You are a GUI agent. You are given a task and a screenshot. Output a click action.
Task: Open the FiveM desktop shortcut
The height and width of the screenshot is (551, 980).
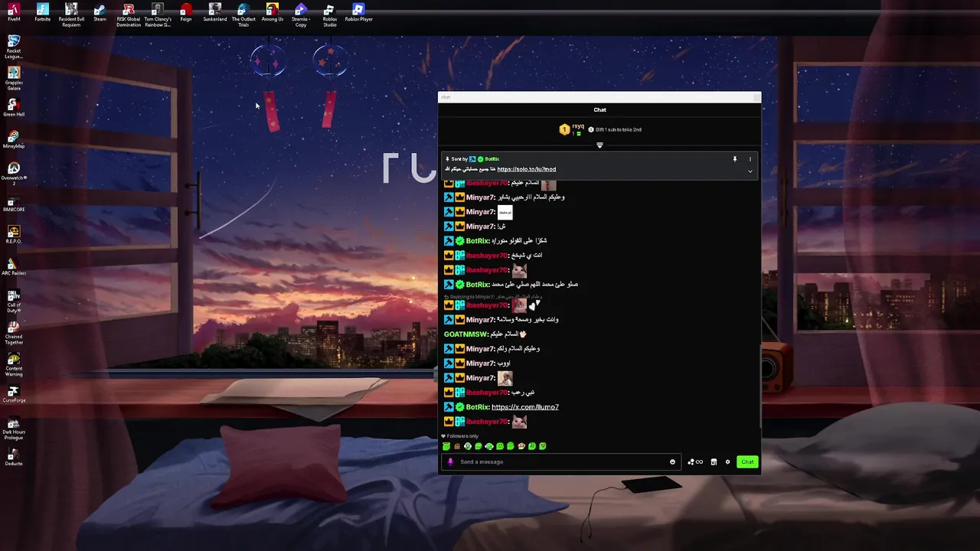point(14,12)
